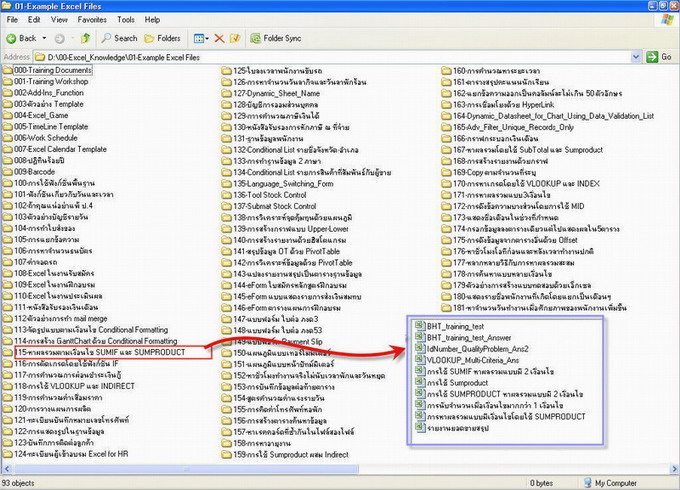Click folder name 114 GanttChart
Screen dimensions: 680x490
(95, 341)
